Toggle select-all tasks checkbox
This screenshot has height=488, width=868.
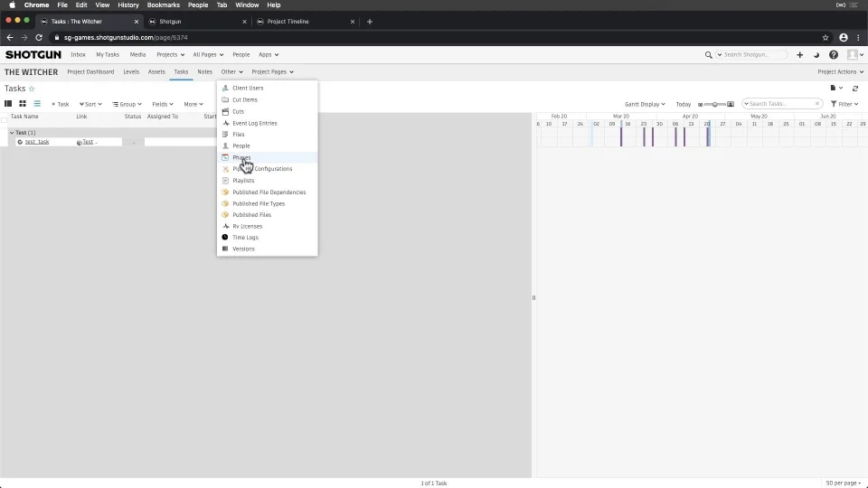pos(5,119)
